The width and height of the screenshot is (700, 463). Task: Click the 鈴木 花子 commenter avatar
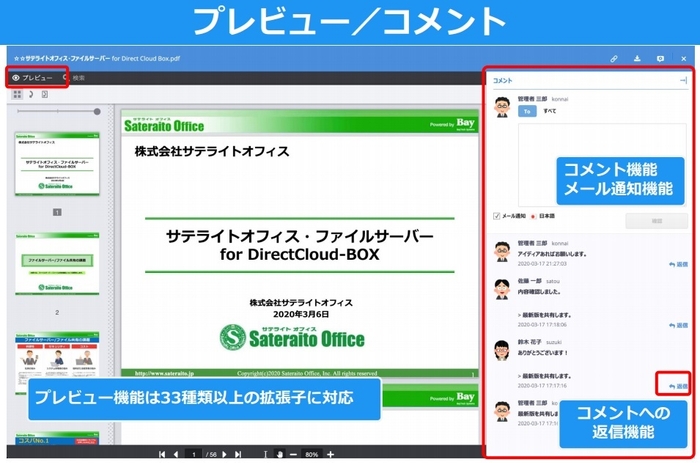click(x=502, y=350)
